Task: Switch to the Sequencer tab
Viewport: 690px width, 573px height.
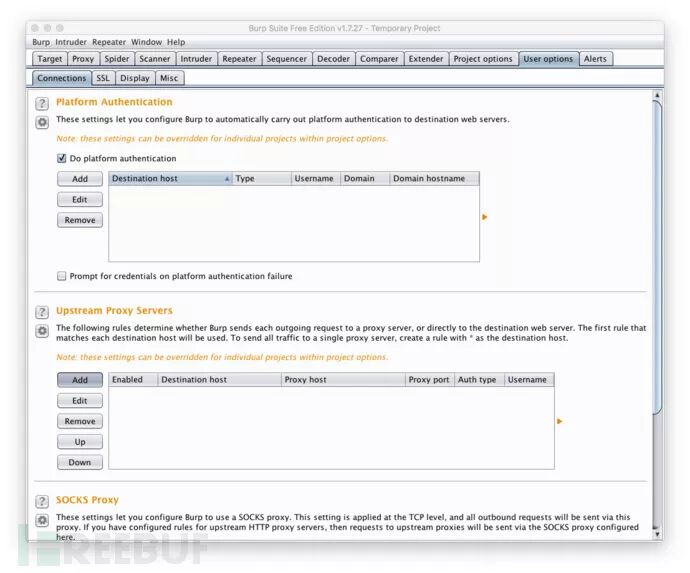Action: (286, 59)
